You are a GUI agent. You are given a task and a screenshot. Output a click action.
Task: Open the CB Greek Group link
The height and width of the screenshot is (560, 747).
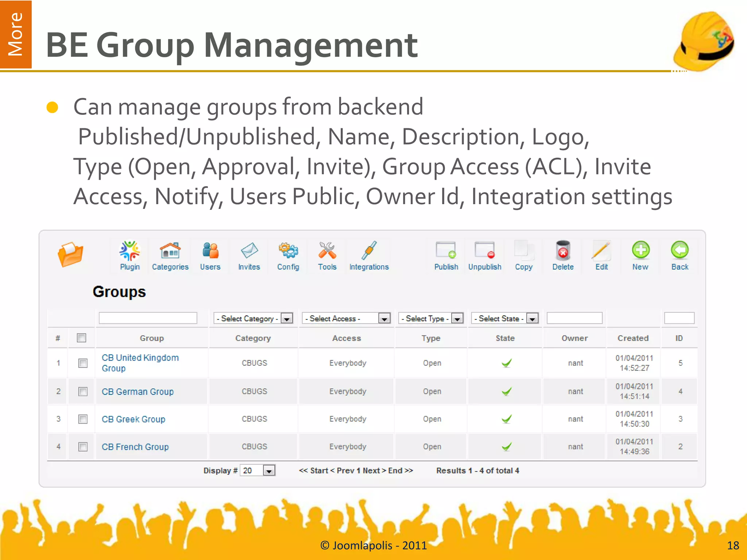[133, 419]
